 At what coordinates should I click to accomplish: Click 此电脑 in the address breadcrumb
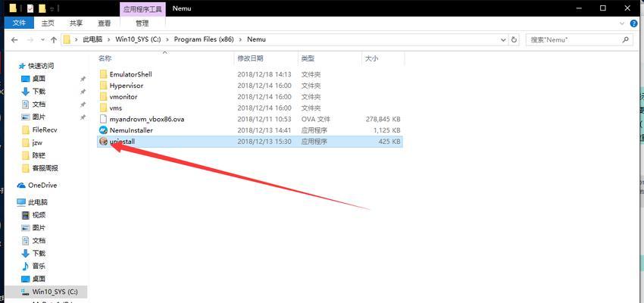click(92, 40)
